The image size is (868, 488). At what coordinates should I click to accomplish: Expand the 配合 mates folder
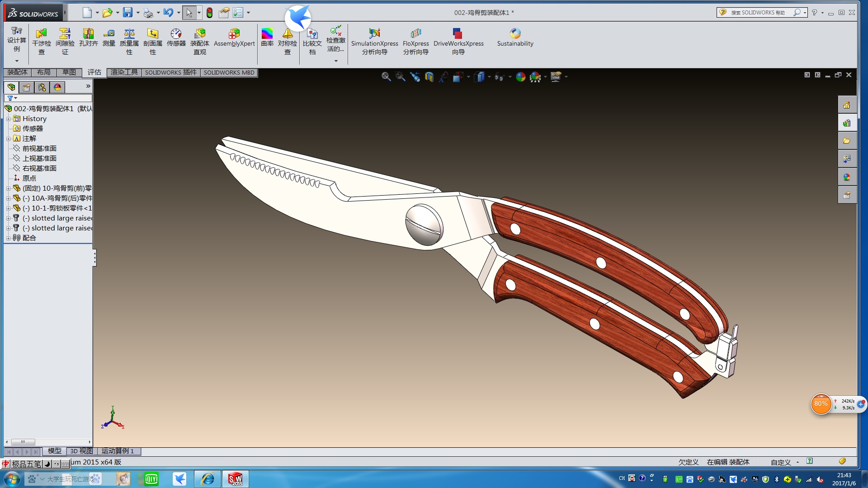(8, 238)
